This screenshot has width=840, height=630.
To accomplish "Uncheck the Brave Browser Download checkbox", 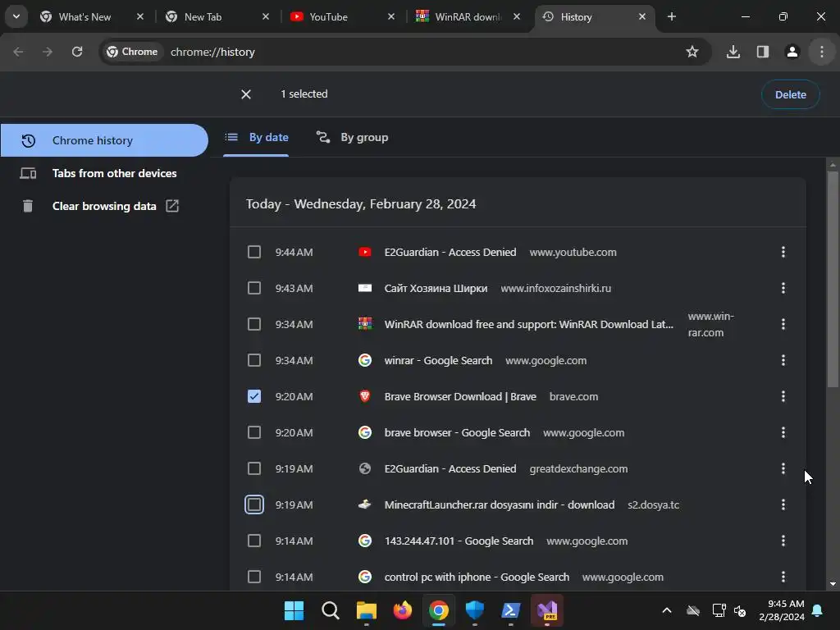I will click(254, 396).
